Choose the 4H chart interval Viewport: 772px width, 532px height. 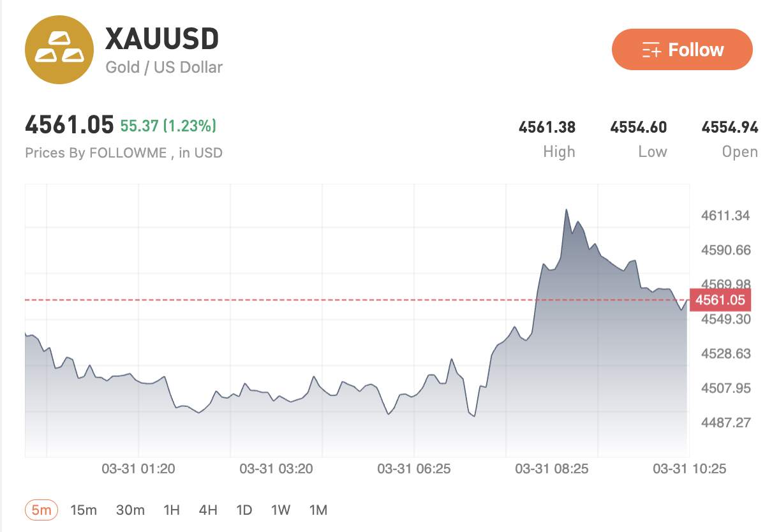tap(208, 510)
